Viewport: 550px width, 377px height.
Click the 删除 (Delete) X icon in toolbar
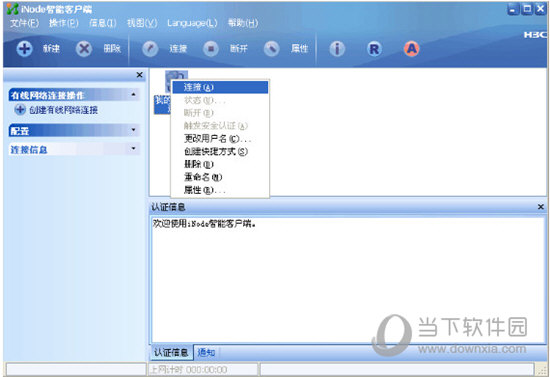tap(84, 49)
